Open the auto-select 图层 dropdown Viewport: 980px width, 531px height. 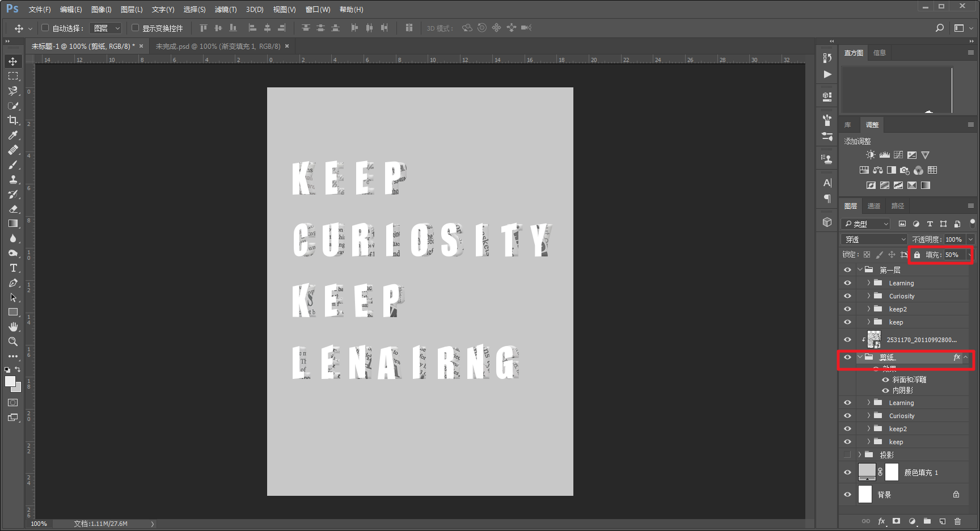(105, 28)
